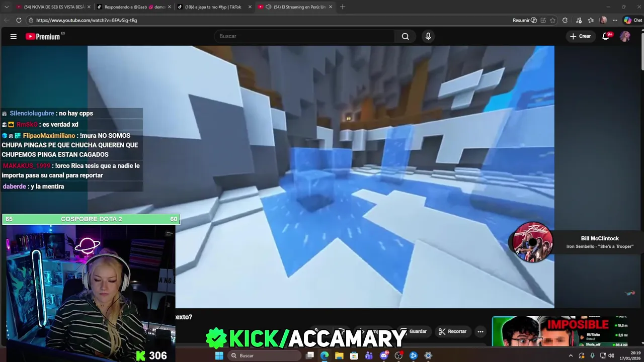The height and width of the screenshot is (362, 644).
Task: Select El Streaming en Perú tab
Action: pyautogui.click(x=294, y=7)
